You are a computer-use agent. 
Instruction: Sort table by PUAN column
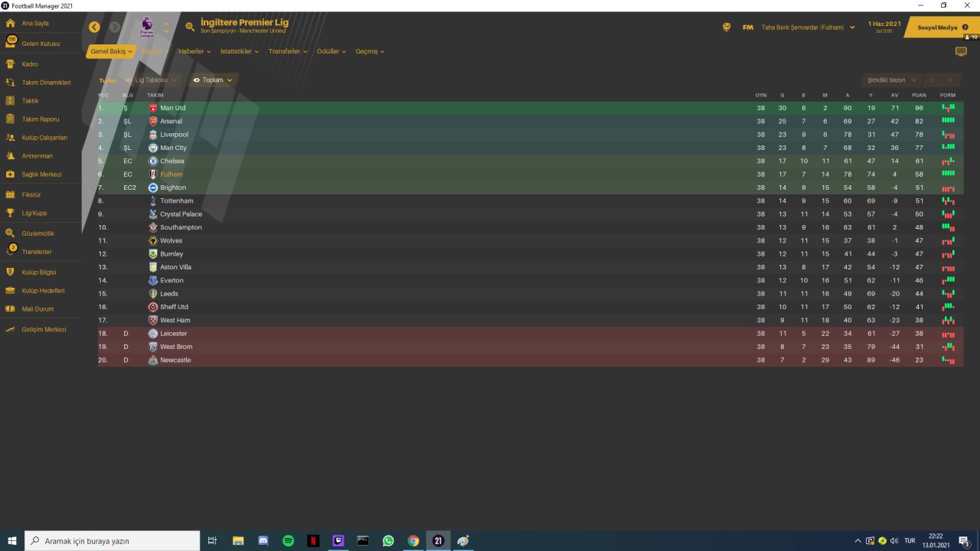tap(920, 95)
